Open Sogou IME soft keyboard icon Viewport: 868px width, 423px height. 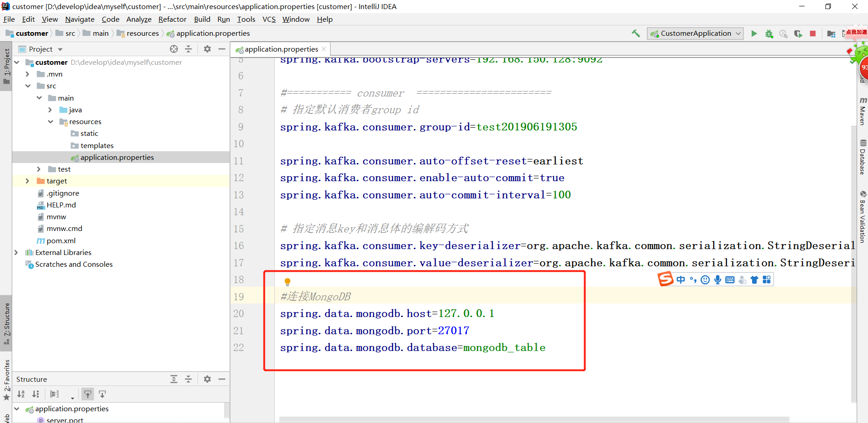pyautogui.click(x=730, y=280)
